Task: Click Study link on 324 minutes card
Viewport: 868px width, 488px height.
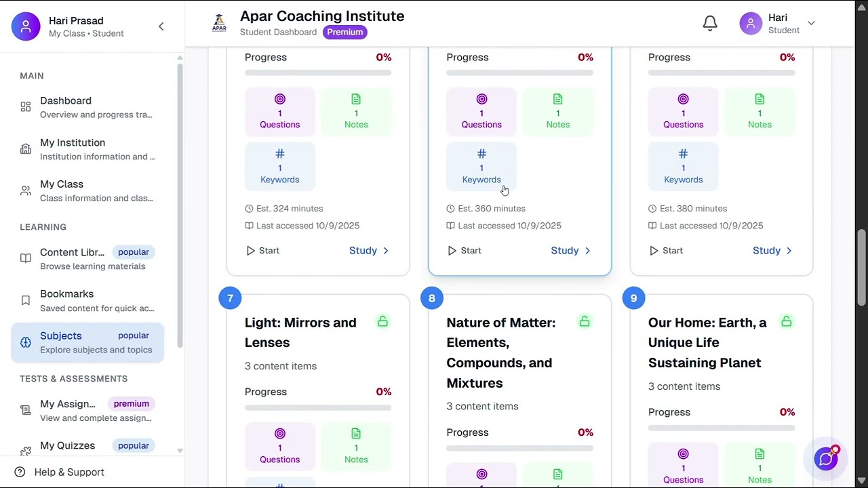Action: tap(370, 251)
